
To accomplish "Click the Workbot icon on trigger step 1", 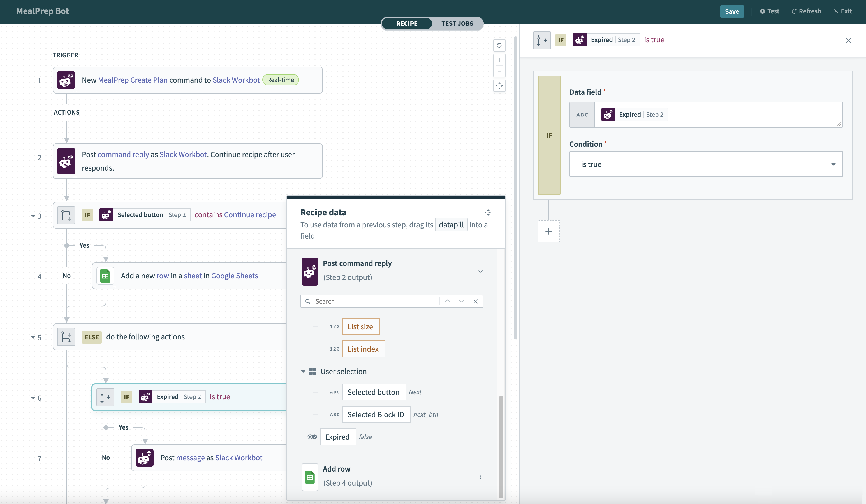I will coord(66,80).
